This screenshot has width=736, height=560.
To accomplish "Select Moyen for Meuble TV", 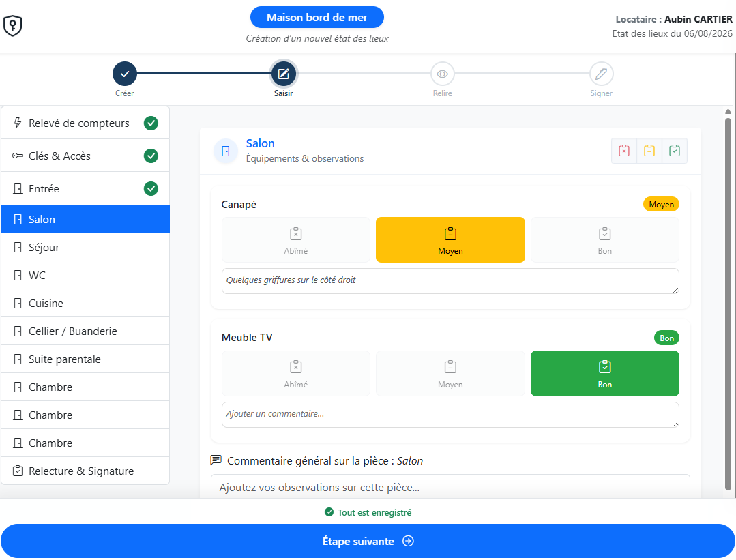I will coord(450,374).
